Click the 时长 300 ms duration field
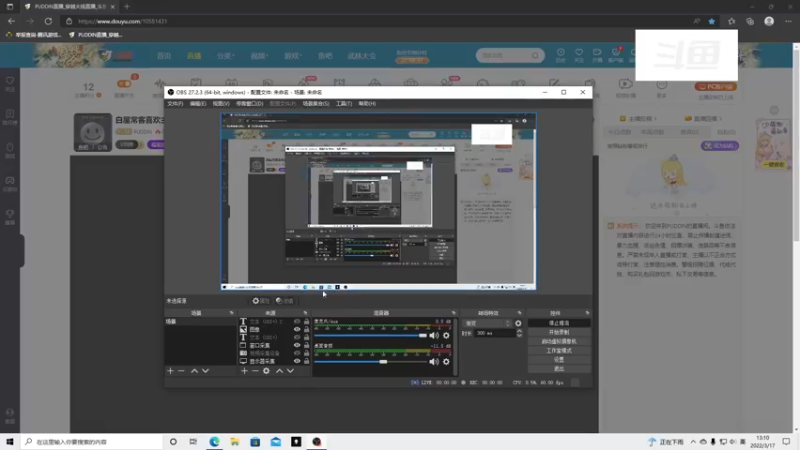Screen dimensions: 800x450 [x=494, y=333]
